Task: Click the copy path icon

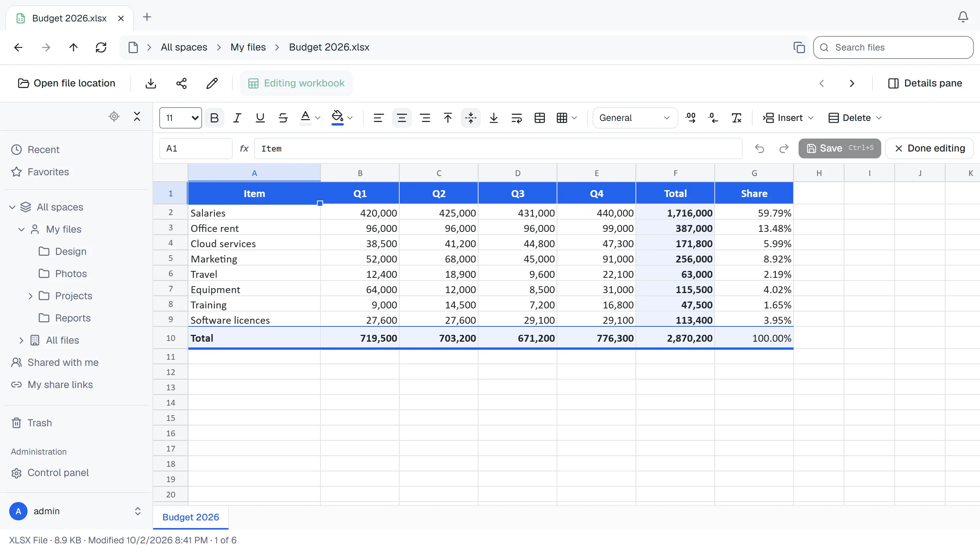Action: coord(799,47)
